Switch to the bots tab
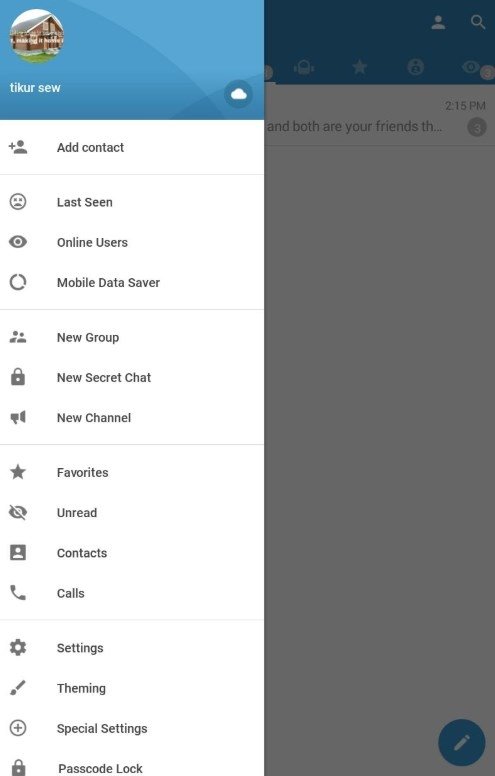495x776 pixels. click(304, 66)
